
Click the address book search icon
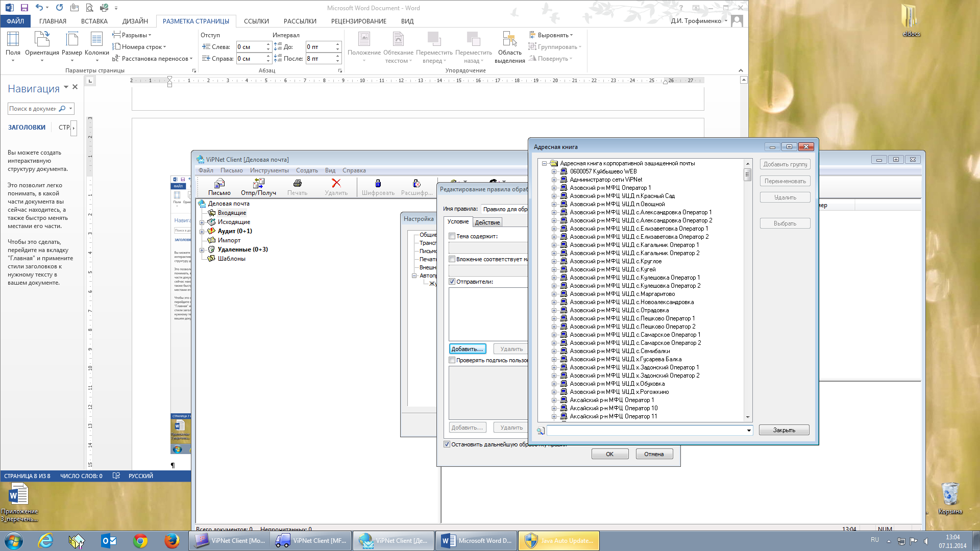point(541,431)
